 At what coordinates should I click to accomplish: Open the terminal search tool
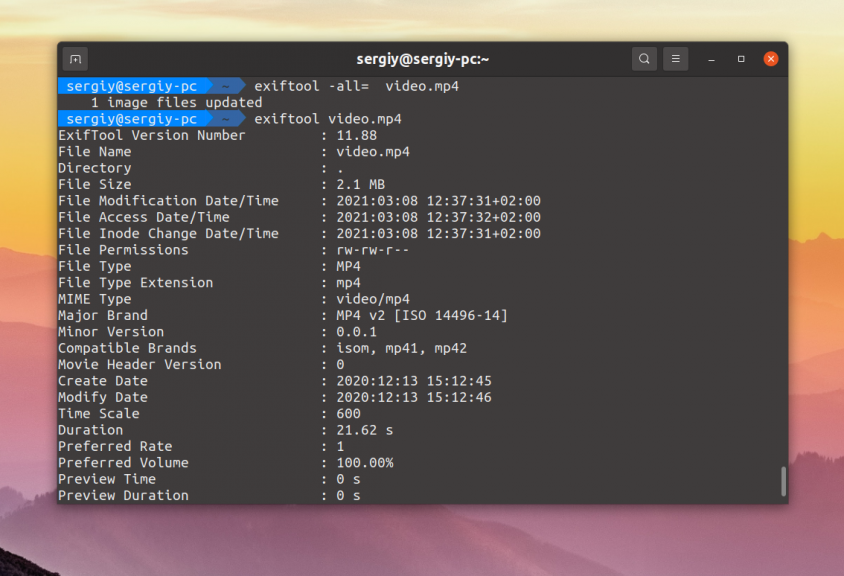[x=644, y=59]
